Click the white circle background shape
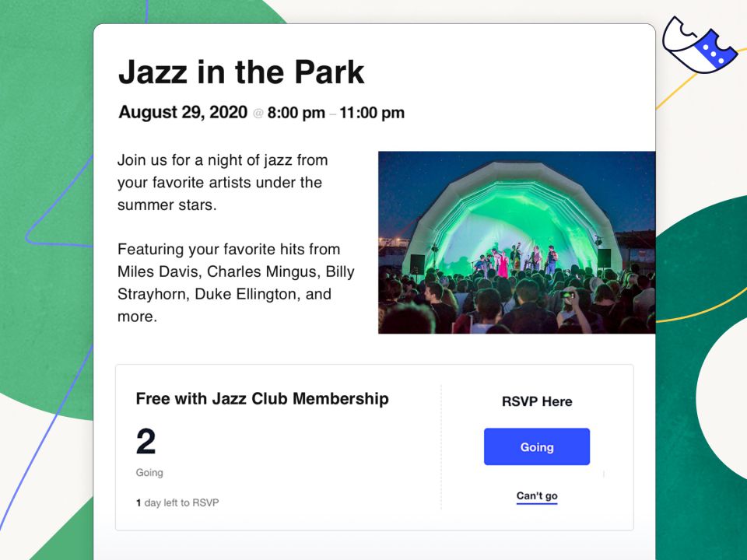747x560 pixels. point(724,397)
